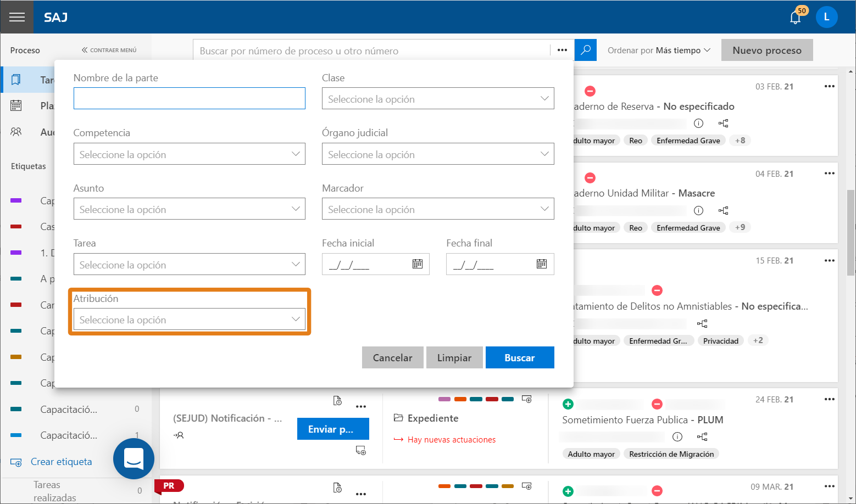The image size is (856, 504).
Task: Open the hamburger main menu
Action: [17, 17]
